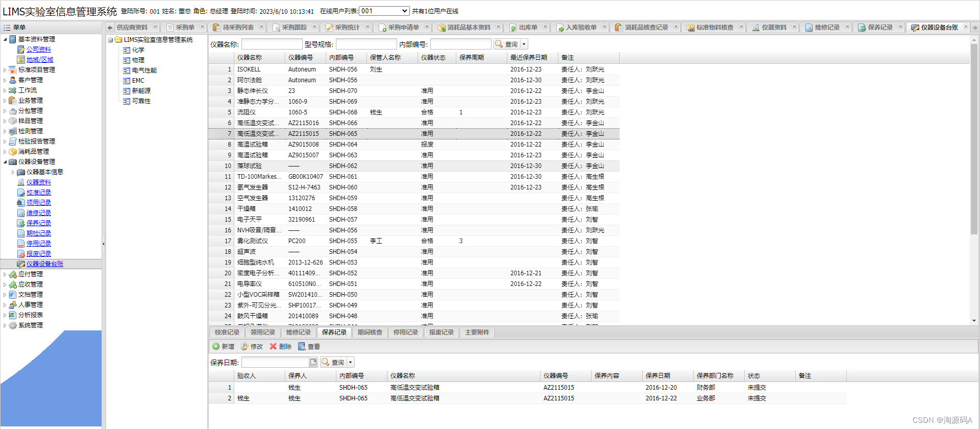Select the 校准记录 bottom tab
Image resolution: width=980 pixels, height=429 pixels.
[227, 332]
